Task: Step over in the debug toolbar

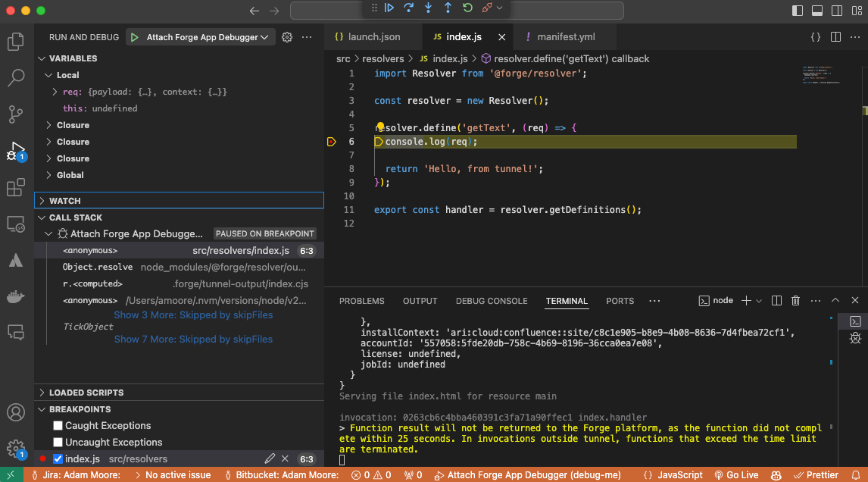Action: point(409,8)
